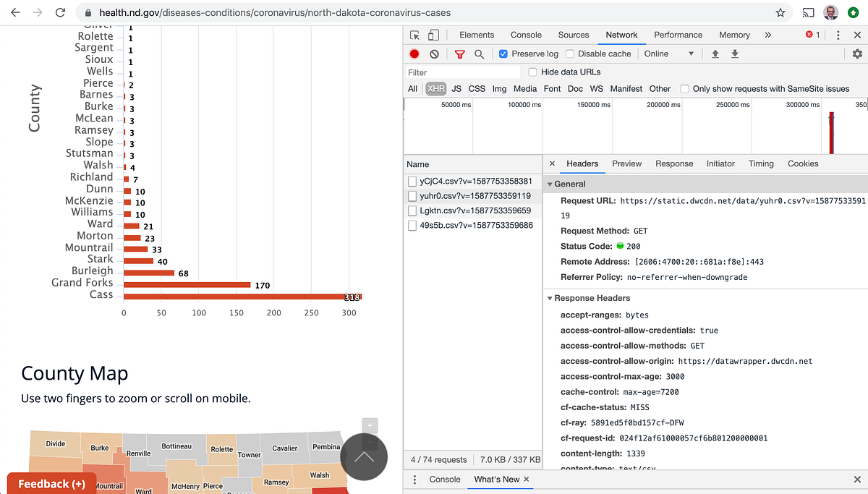868x494 pixels.
Task: Switch to the Console panel tab
Action: 526,35
